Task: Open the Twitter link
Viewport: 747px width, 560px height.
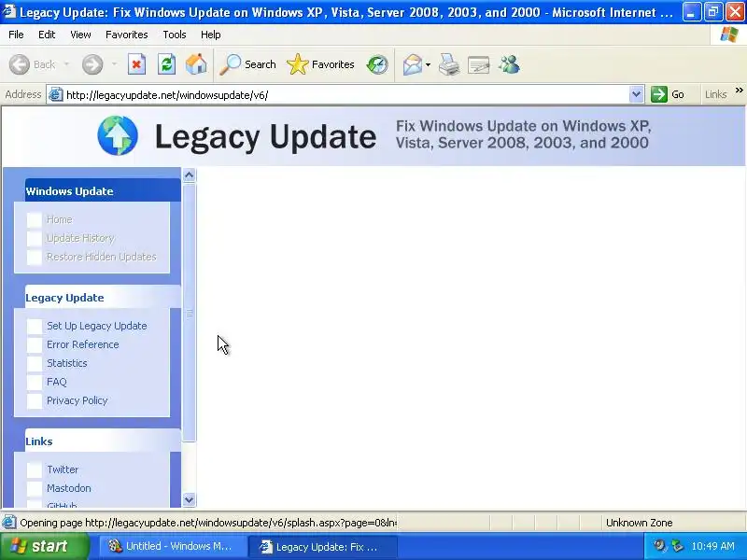Action: (x=63, y=469)
